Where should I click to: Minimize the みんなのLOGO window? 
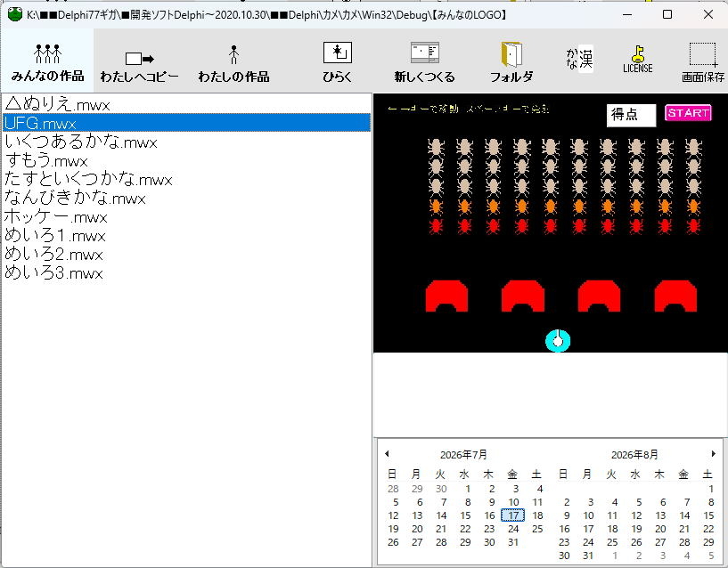[x=627, y=14]
